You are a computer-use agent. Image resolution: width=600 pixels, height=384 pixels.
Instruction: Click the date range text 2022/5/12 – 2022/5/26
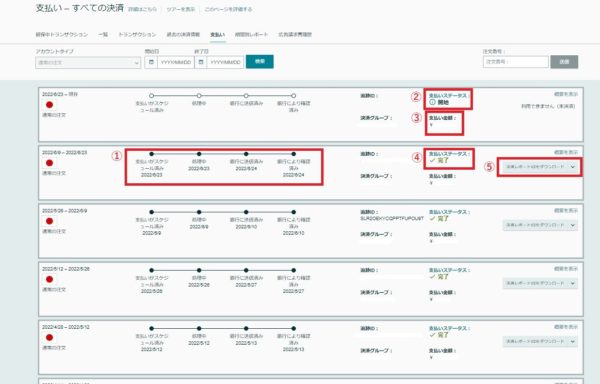point(66,268)
